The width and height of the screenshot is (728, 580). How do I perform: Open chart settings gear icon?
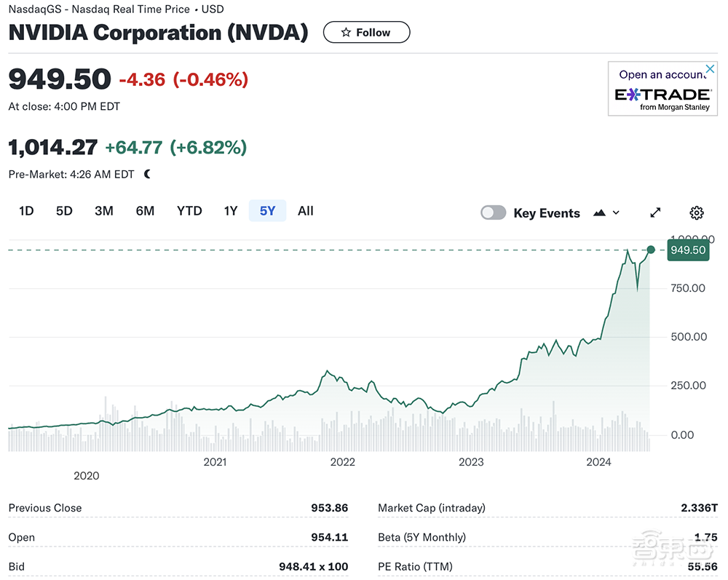[696, 213]
